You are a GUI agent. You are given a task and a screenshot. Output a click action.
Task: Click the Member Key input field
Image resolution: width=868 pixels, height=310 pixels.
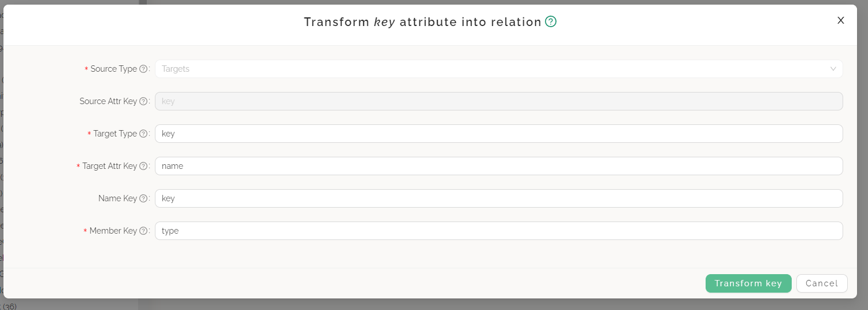[x=498, y=231]
